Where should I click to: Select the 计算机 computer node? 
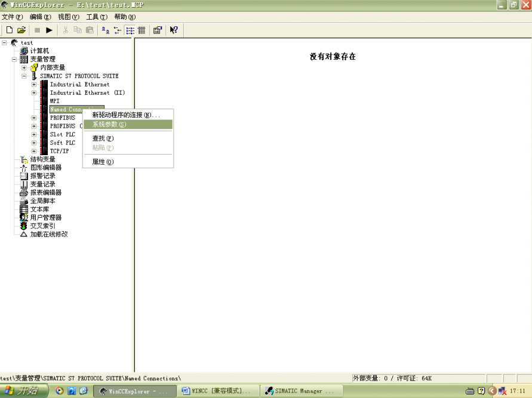pyautogui.click(x=39, y=51)
